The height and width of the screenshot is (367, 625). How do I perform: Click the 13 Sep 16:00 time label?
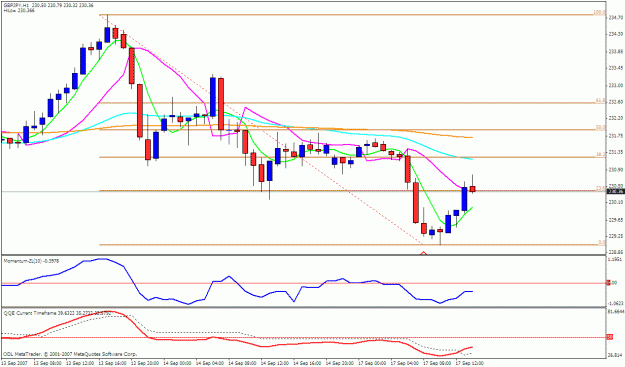tap(112, 363)
